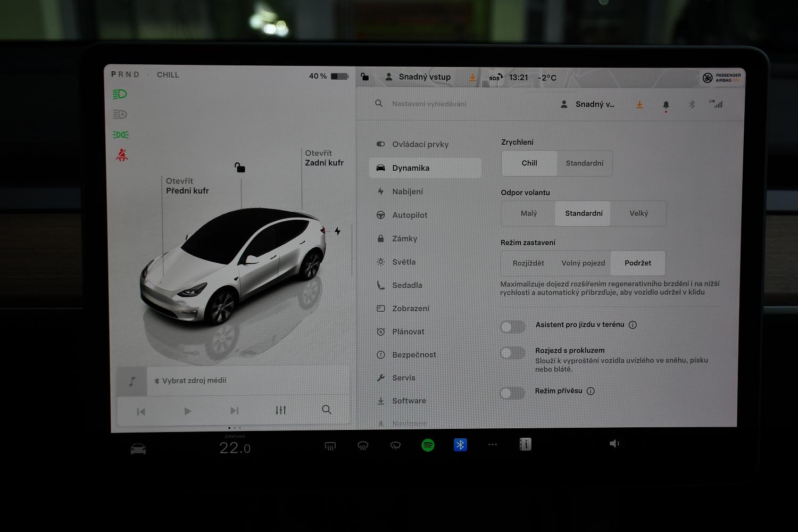Image resolution: width=798 pixels, height=532 pixels.
Task: Open audio equalizer settings icon
Action: coord(281,410)
